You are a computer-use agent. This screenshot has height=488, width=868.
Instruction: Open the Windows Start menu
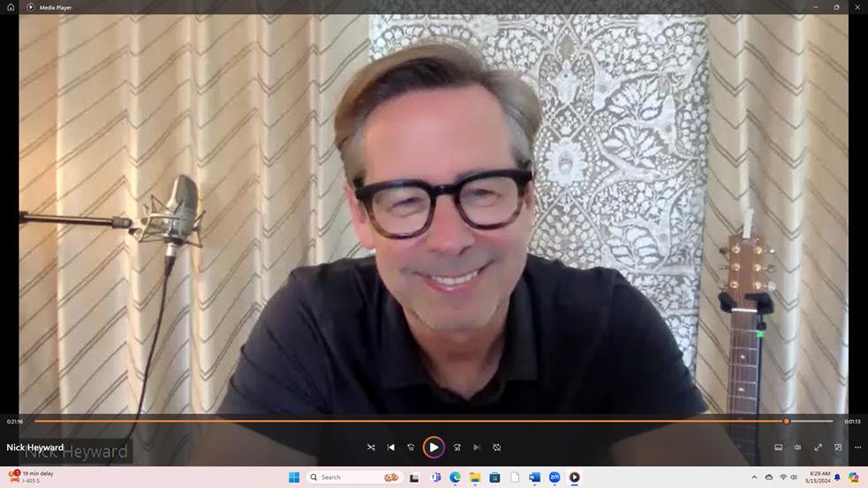[x=294, y=477]
